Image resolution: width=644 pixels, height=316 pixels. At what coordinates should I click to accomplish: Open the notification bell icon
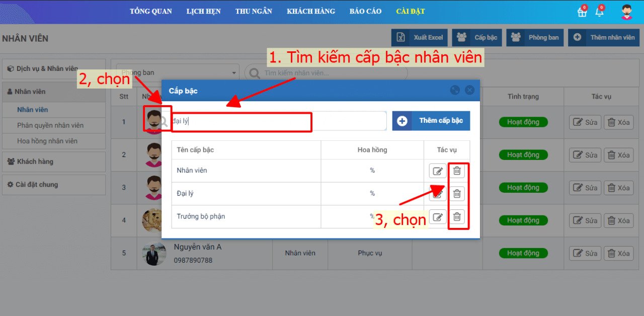coord(599,13)
